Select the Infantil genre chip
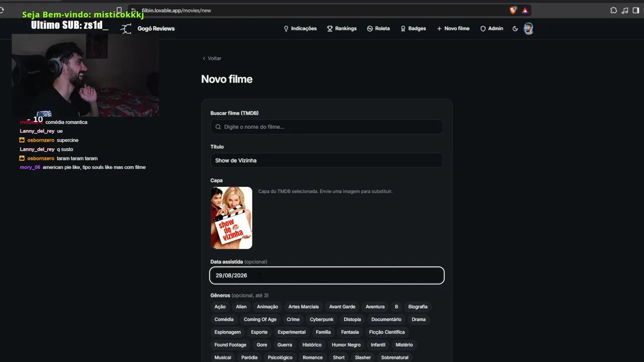The width and height of the screenshot is (644, 362). pyautogui.click(x=378, y=345)
